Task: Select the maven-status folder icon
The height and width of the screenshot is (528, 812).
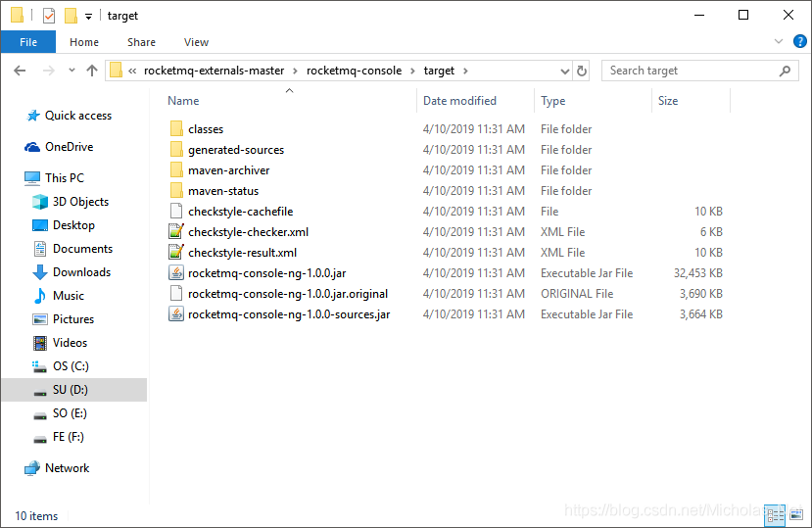Action: click(176, 191)
